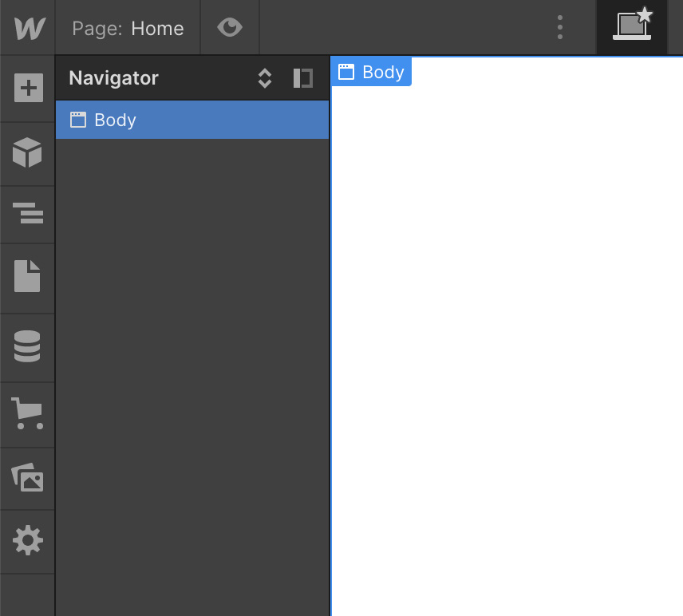Toggle the Navigator panel from the sidebar
This screenshot has height=616, width=683.
point(28,214)
